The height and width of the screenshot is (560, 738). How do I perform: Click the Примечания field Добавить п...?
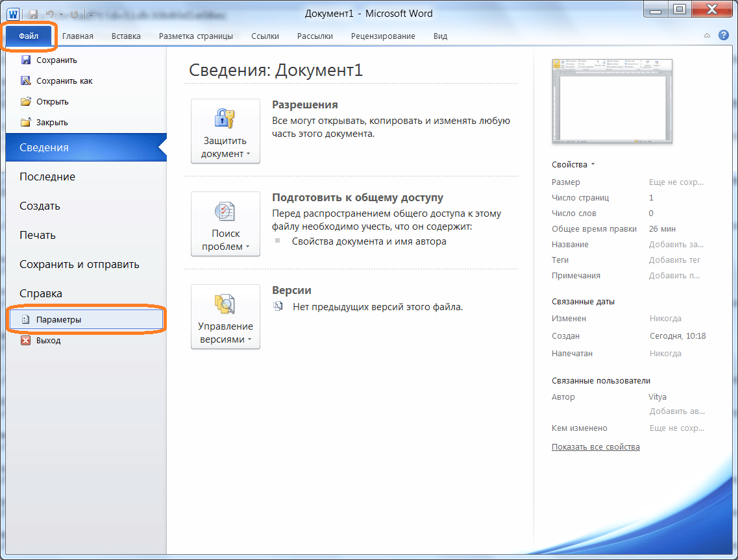tap(674, 275)
